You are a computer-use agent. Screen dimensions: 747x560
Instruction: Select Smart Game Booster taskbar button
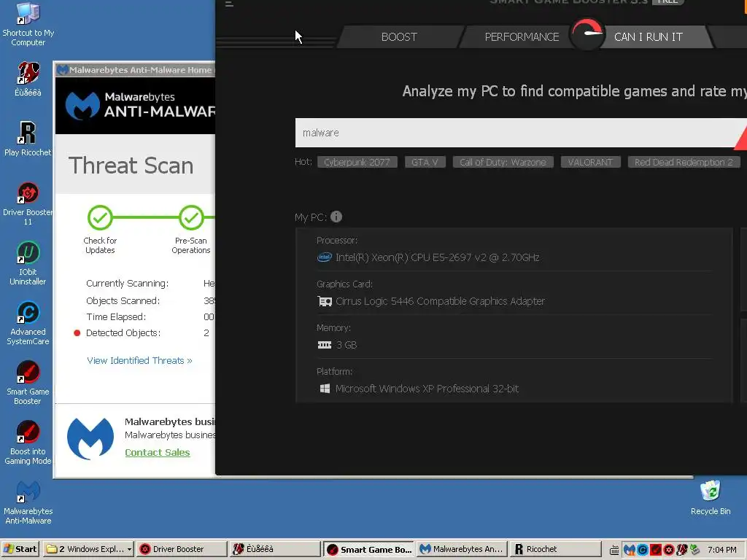coord(368,549)
